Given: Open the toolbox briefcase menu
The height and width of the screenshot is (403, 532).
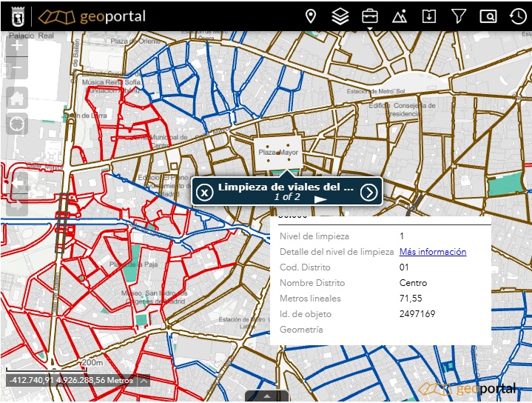Looking at the screenshot, I should tap(369, 16).
